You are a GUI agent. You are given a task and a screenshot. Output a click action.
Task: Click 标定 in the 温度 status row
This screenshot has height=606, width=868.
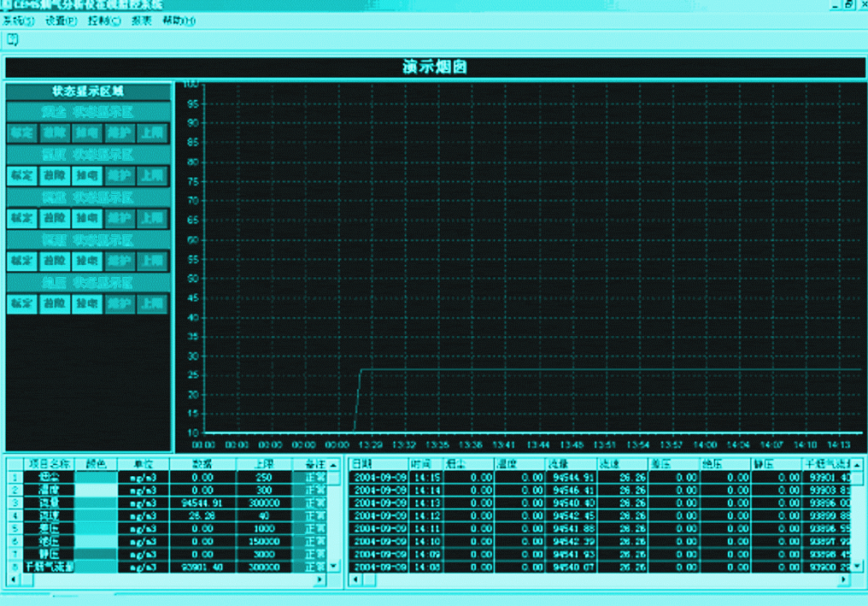22,175
